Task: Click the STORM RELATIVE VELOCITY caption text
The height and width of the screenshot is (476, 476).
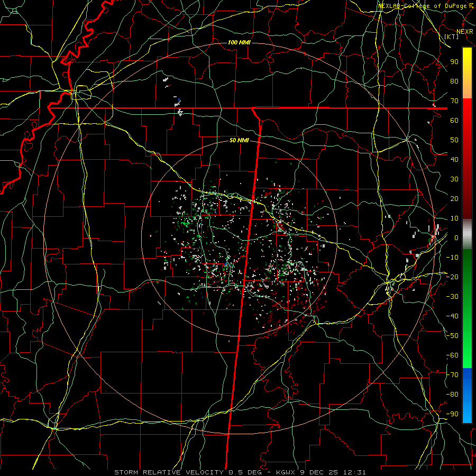Action: pos(169,472)
